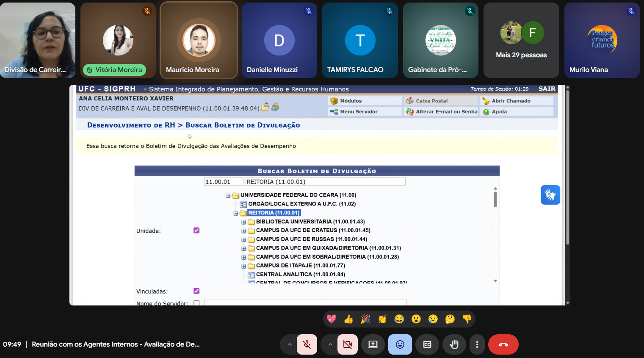Expand the CAMPUS DE ITAPAJE node
644x358 pixels.
tap(244, 266)
